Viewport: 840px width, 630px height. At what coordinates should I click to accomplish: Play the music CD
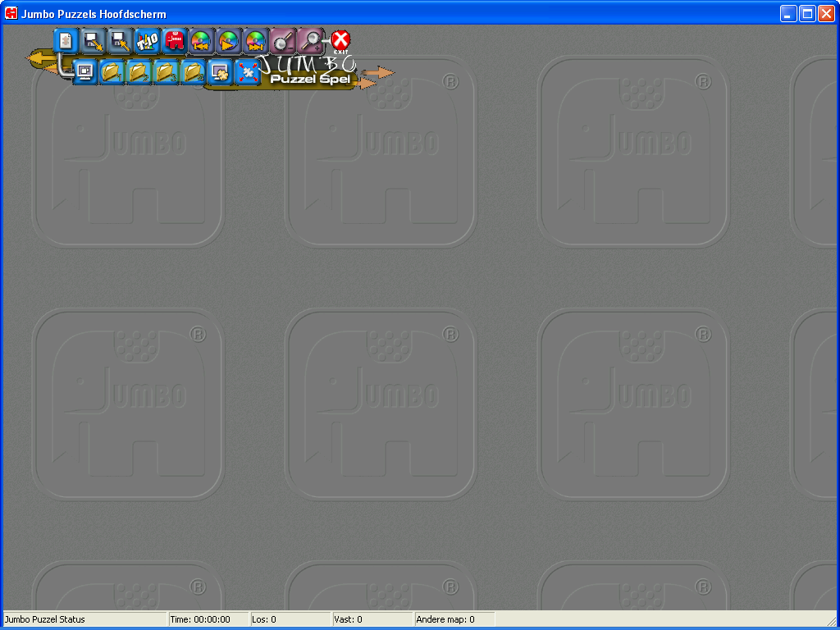(x=228, y=41)
